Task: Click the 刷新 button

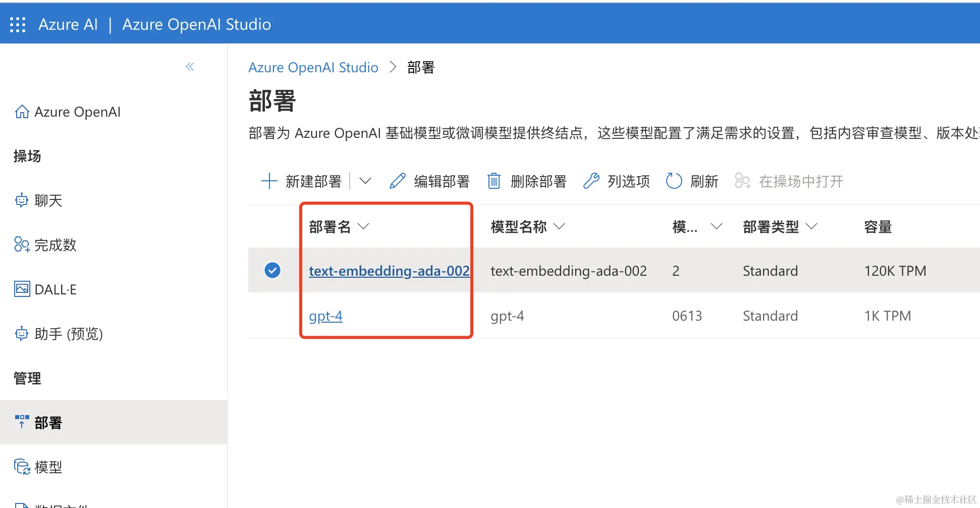Action: [x=692, y=181]
